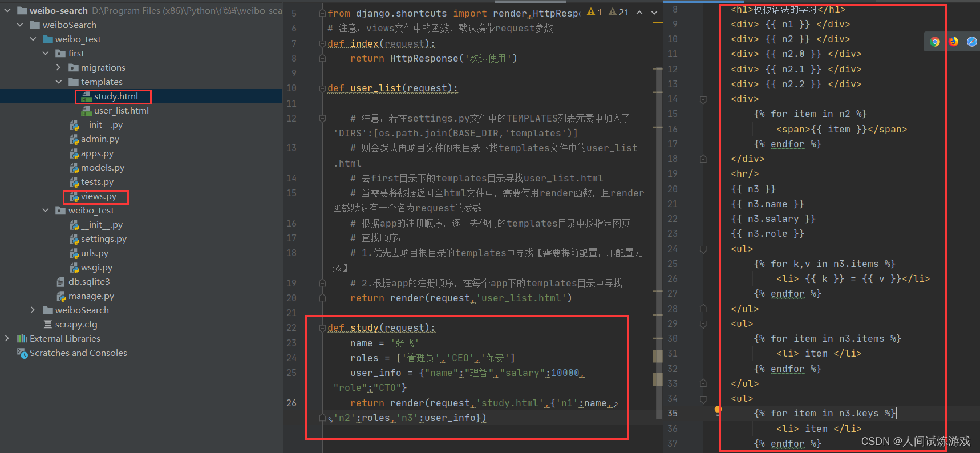Screen dimensions: 980x453
Task: Select wsgi.py in the tree
Action: 96,268
